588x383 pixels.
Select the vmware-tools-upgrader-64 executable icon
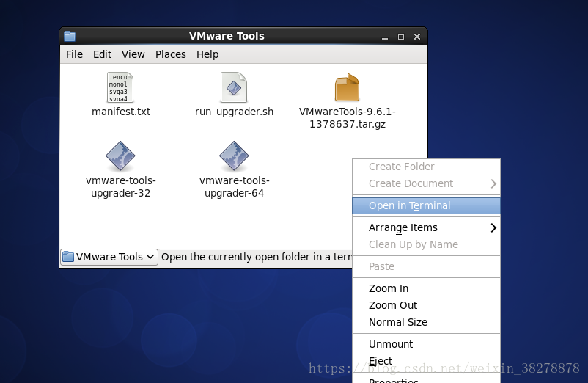coord(234,156)
